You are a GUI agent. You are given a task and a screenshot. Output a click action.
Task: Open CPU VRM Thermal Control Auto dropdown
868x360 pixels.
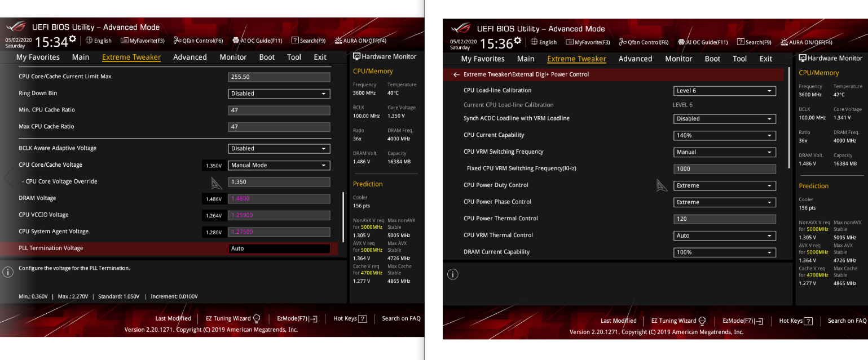click(x=725, y=235)
